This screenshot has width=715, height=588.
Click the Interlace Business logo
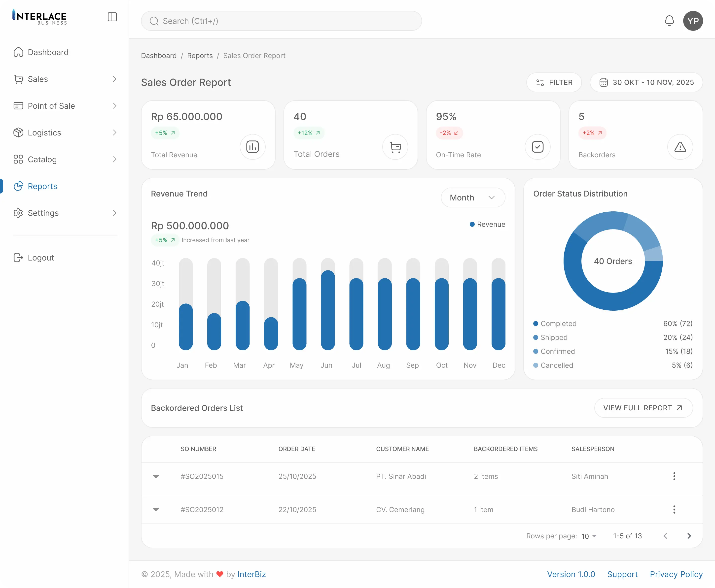point(39,17)
